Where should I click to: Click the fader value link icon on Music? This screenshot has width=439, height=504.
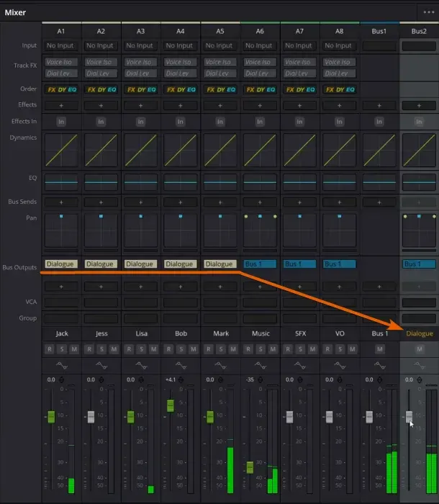coord(261,379)
